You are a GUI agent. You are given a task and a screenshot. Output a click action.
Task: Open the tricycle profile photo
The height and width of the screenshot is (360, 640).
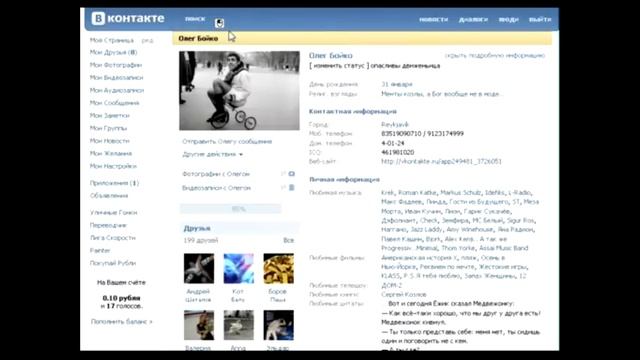tap(239, 91)
